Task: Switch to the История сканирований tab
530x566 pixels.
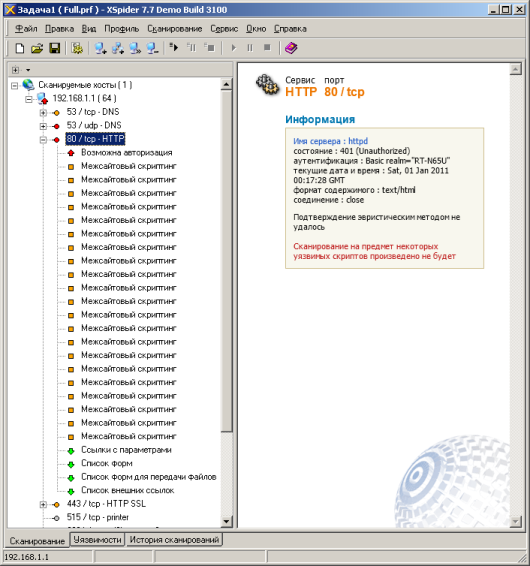Action: pyautogui.click(x=174, y=540)
